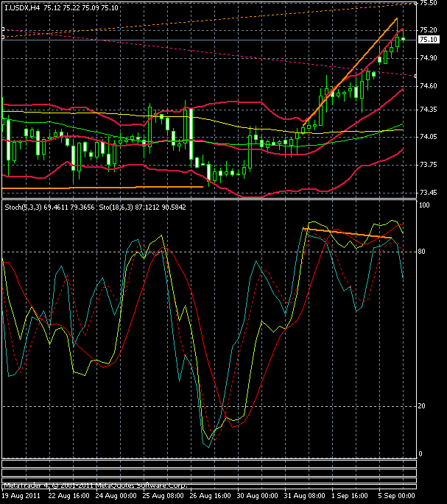Viewport: 447px width, 504px height.
Task: Click the 80 level on stochastic scale
Action: [421, 252]
